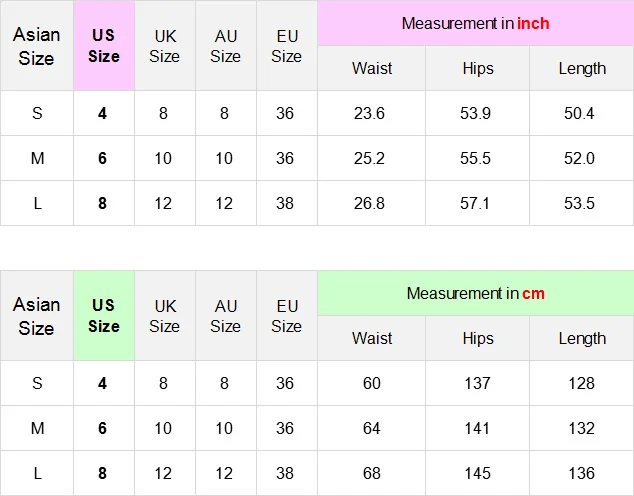Click the Waist column header in inch table

(372, 68)
